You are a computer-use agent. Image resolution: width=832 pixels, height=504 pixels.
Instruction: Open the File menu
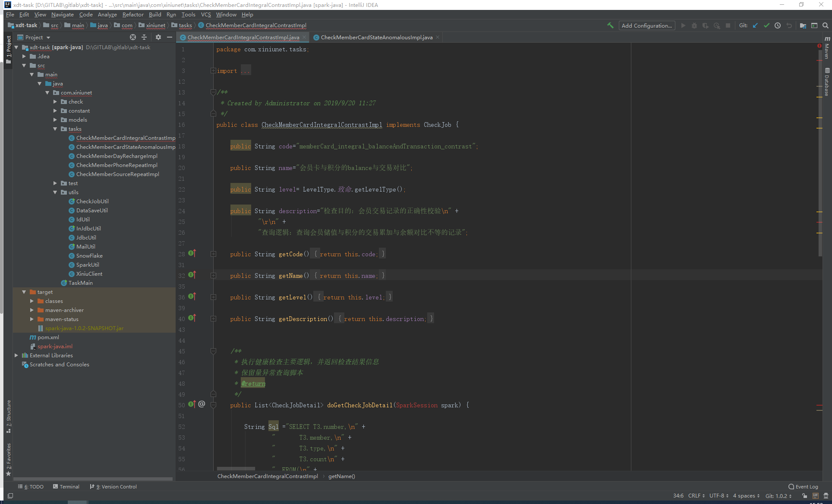point(10,15)
